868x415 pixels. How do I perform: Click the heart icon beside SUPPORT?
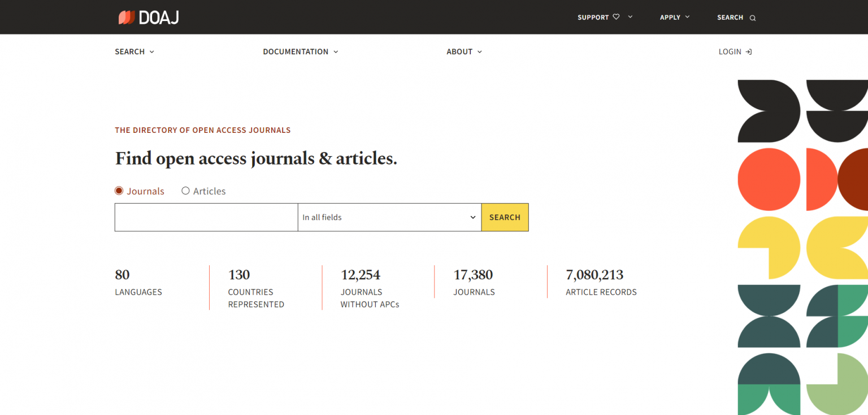616,17
